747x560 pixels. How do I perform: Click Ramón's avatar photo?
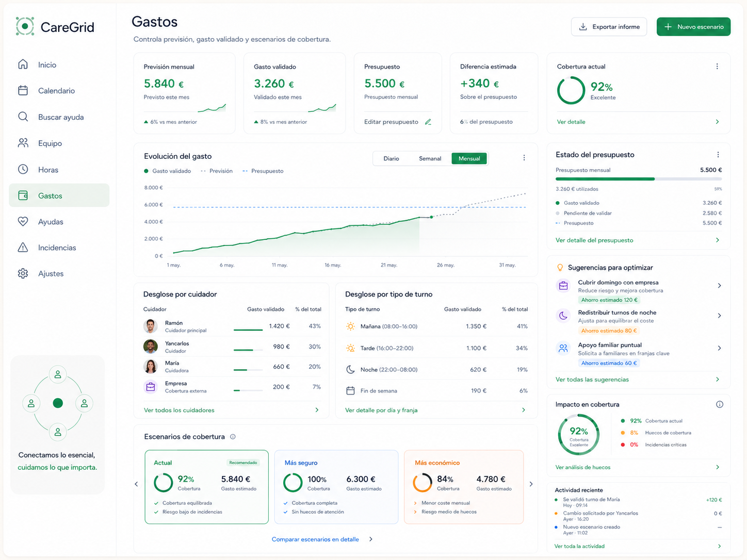point(151,326)
